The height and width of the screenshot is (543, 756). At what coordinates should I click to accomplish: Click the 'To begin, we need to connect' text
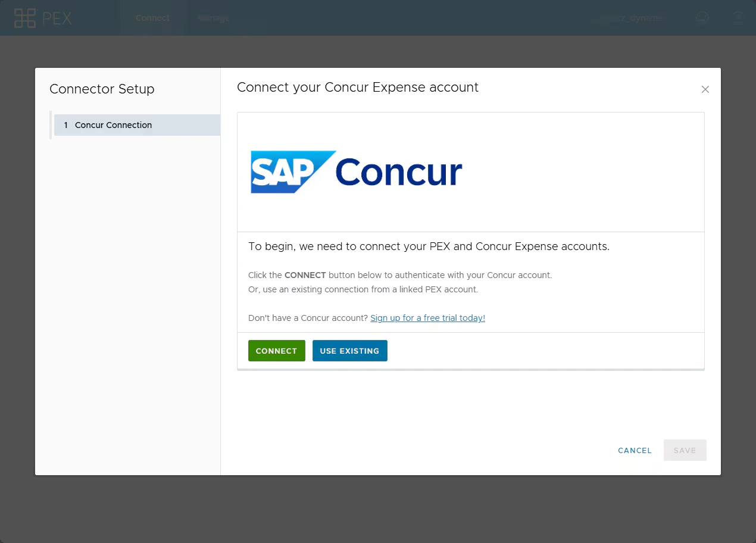[429, 246]
